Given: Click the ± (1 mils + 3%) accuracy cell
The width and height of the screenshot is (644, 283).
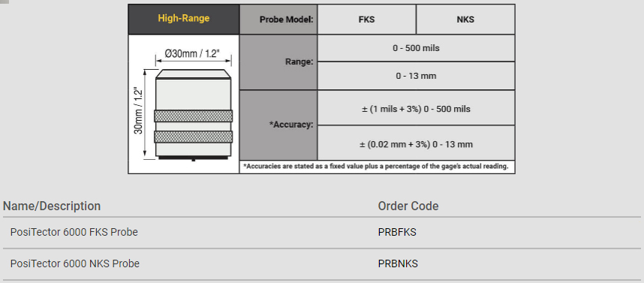Looking at the screenshot, I should (x=416, y=109).
